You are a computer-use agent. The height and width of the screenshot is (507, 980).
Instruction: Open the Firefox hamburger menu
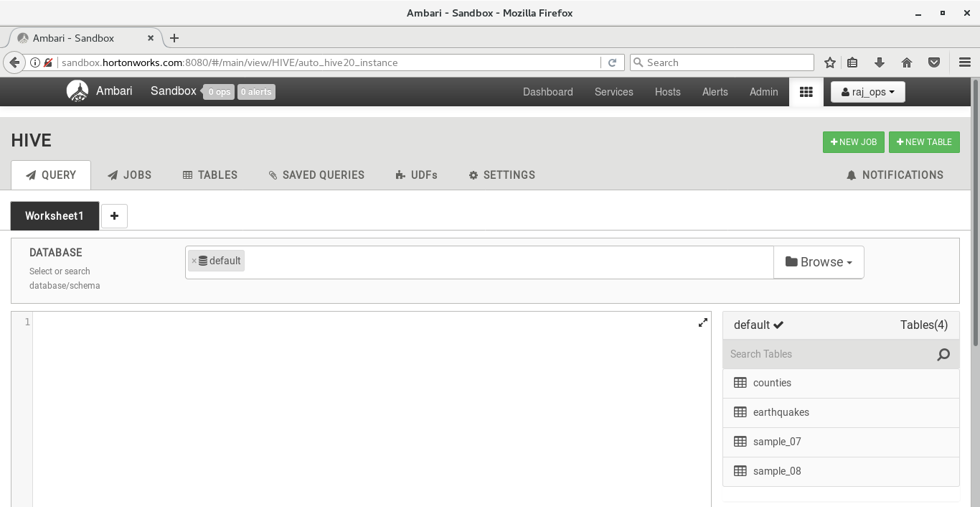(965, 62)
